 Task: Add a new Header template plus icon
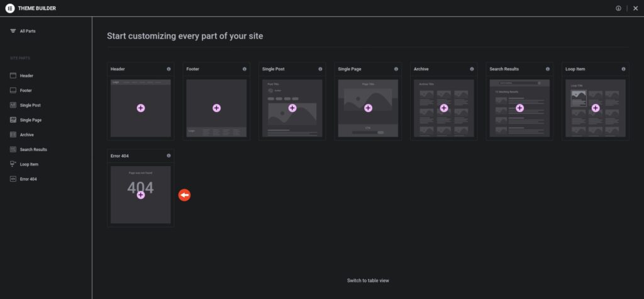(x=141, y=108)
